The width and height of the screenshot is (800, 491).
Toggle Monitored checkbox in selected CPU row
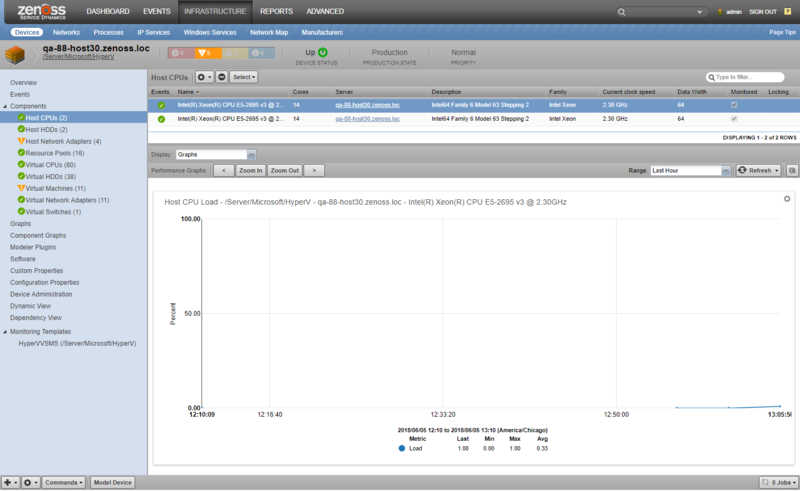[x=734, y=105]
